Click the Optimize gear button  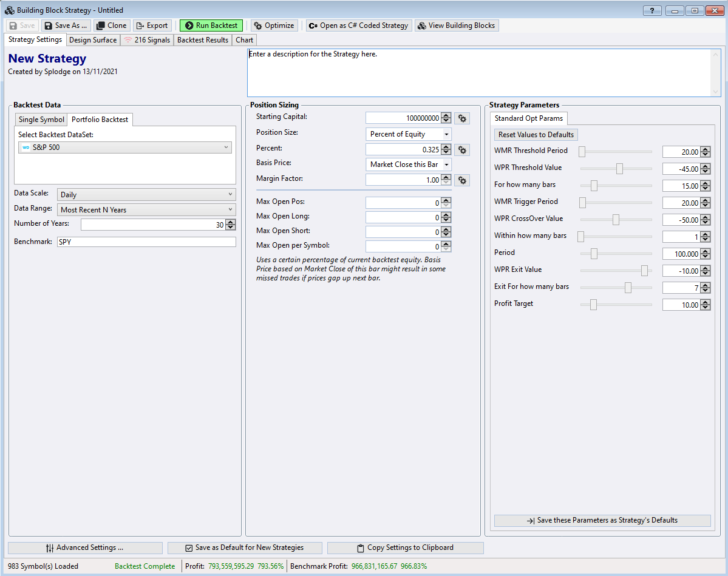[x=274, y=25]
